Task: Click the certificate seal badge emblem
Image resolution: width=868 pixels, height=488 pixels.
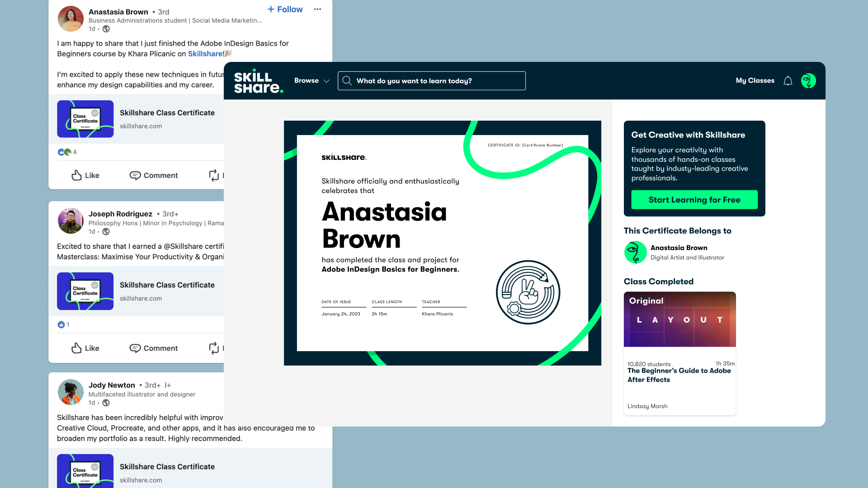Action: pyautogui.click(x=528, y=292)
